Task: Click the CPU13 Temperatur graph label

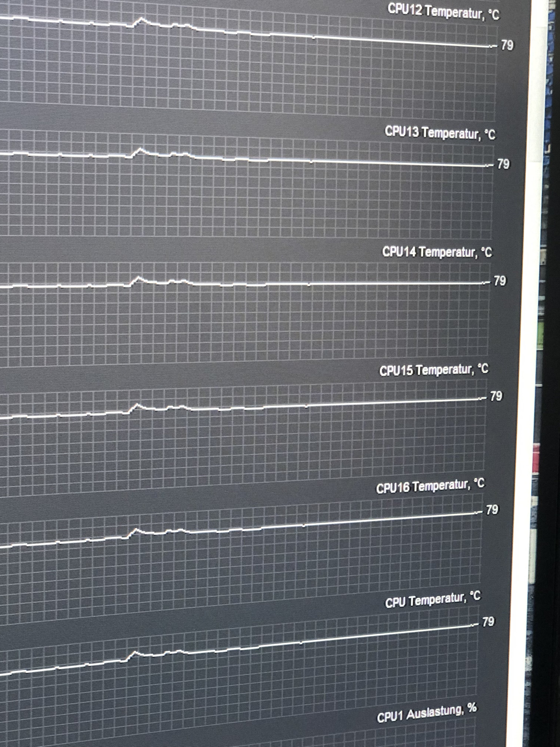Action: point(440,133)
